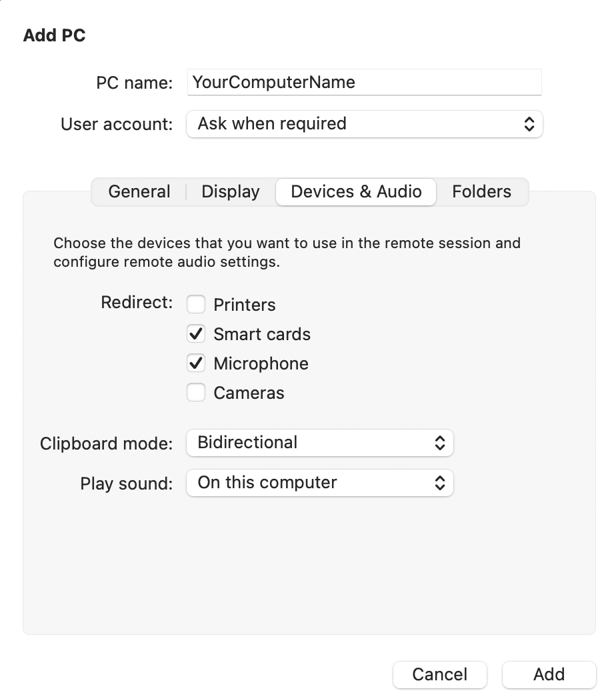Click the PC name text field
The image size is (616, 699).
[364, 83]
